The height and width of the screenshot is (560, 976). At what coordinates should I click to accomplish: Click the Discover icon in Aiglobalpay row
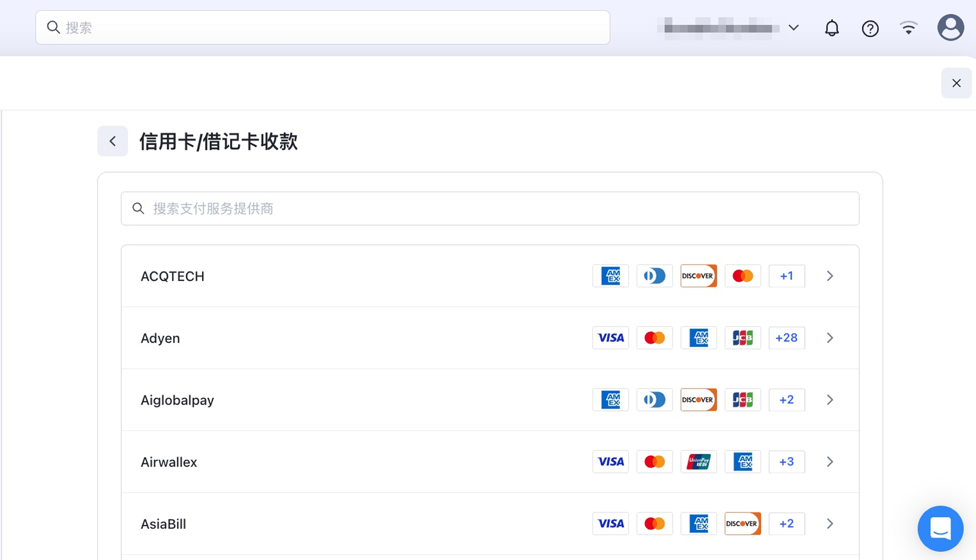699,400
